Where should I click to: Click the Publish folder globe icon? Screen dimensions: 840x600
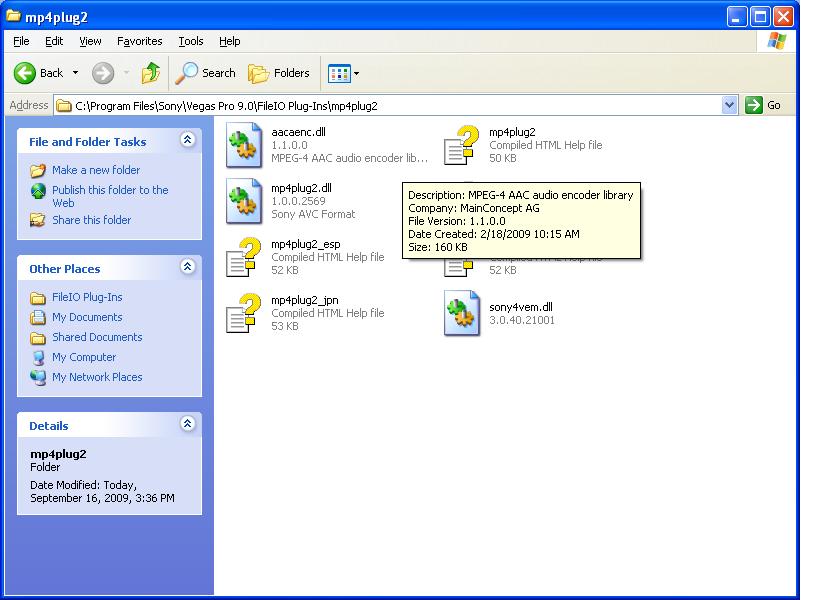point(38,191)
